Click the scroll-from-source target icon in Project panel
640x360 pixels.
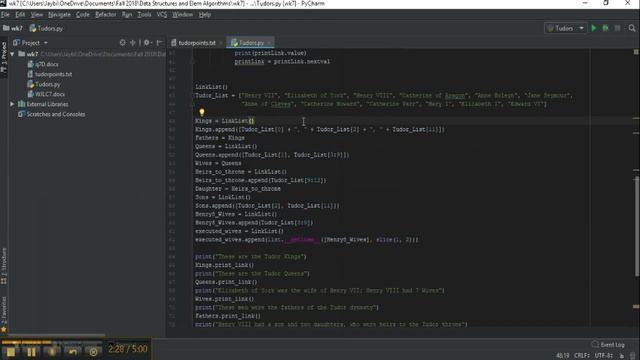tap(122, 42)
